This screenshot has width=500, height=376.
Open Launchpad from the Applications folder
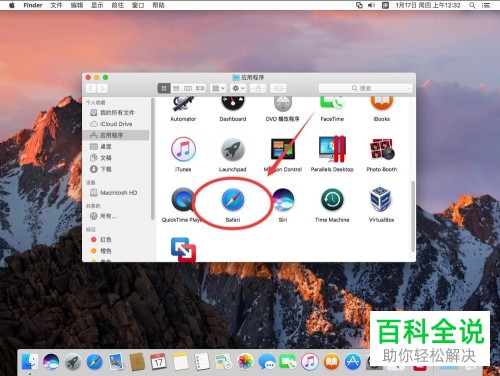233,149
